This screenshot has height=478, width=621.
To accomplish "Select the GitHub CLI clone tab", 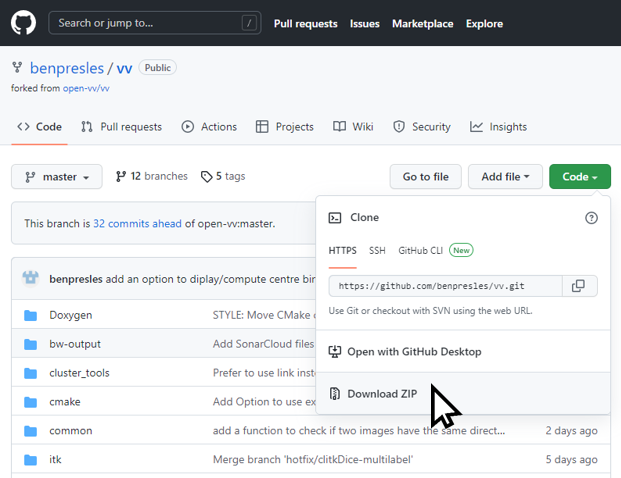I will click(x=420, y=251).
